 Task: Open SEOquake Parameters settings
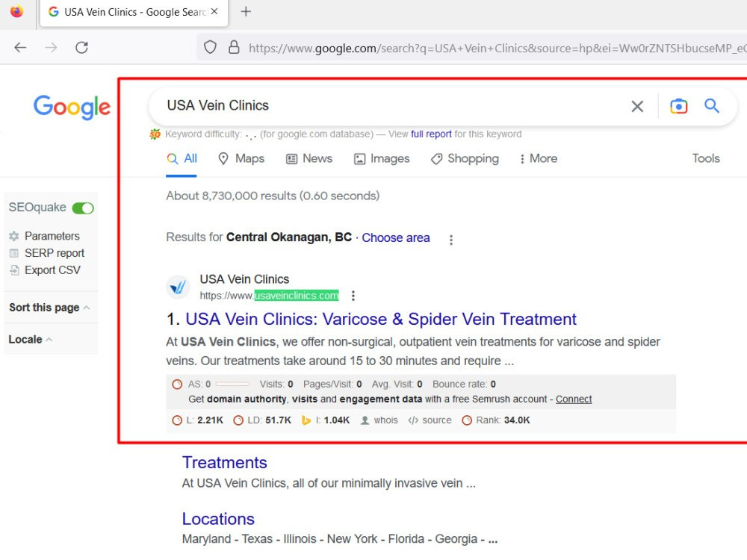pyautogui.click(x=52, y=236)
